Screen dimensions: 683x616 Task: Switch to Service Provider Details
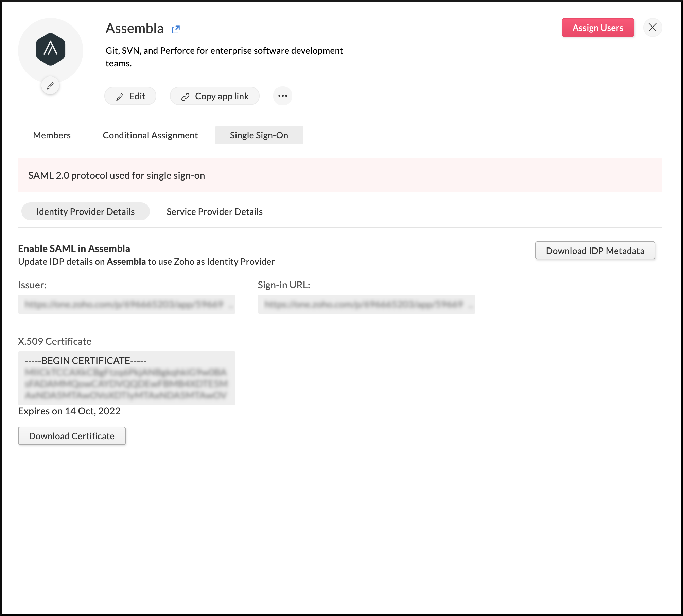pos(214,211)
